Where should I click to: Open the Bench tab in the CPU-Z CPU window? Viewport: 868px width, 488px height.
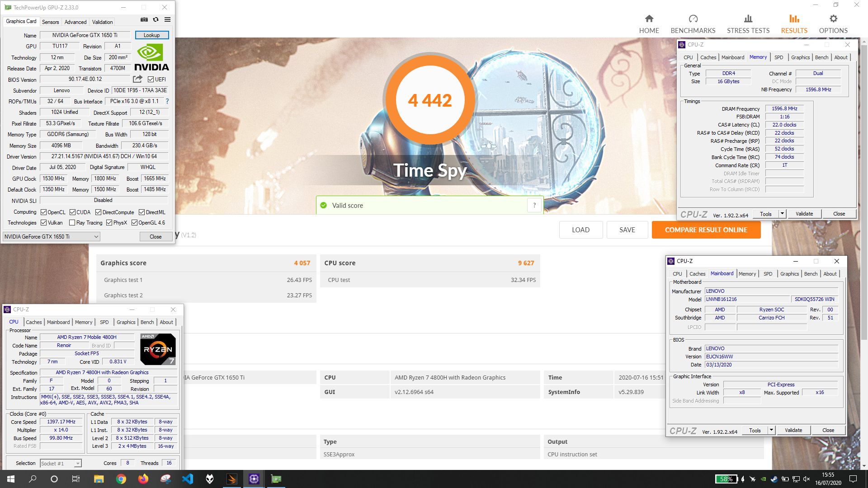(147, 322)
